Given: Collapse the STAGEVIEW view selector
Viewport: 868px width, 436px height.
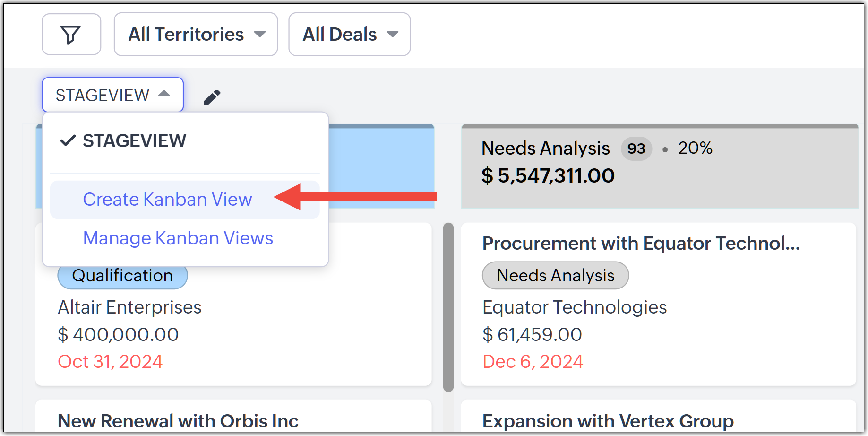Looking at the screenshot, I should (112, 95).
